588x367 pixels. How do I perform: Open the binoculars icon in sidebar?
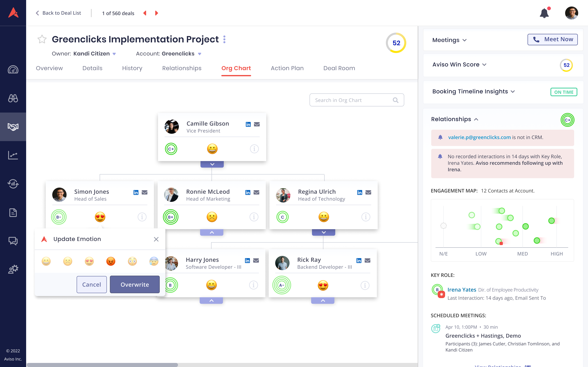point(13,98)
